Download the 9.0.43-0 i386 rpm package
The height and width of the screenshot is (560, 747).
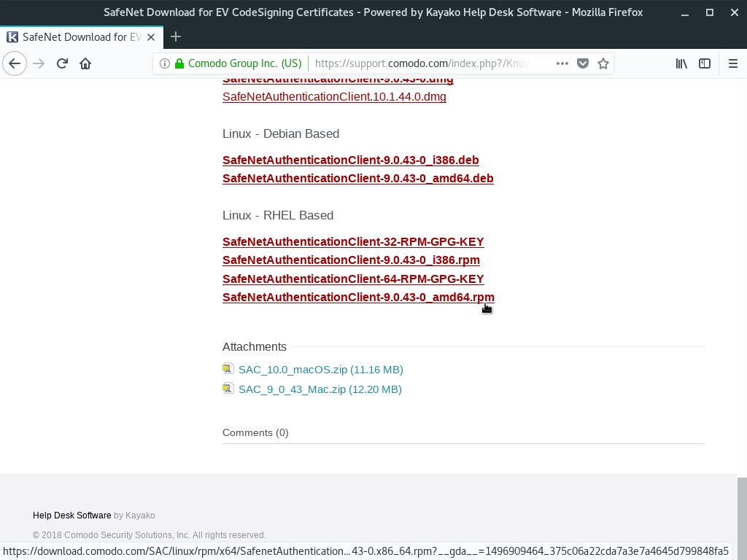(351, 260)
